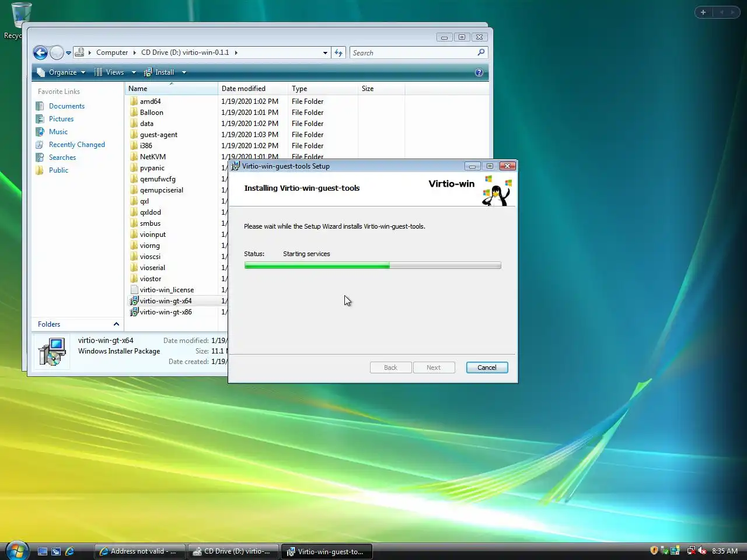The height and width of the screenshot is (560, 747).
Task: Select the NetKVM folder icon
Action: (x=134, y=157)
